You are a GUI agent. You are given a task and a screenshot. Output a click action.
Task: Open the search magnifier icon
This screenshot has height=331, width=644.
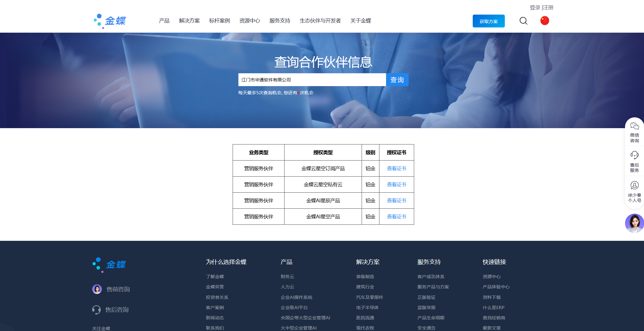523,21
